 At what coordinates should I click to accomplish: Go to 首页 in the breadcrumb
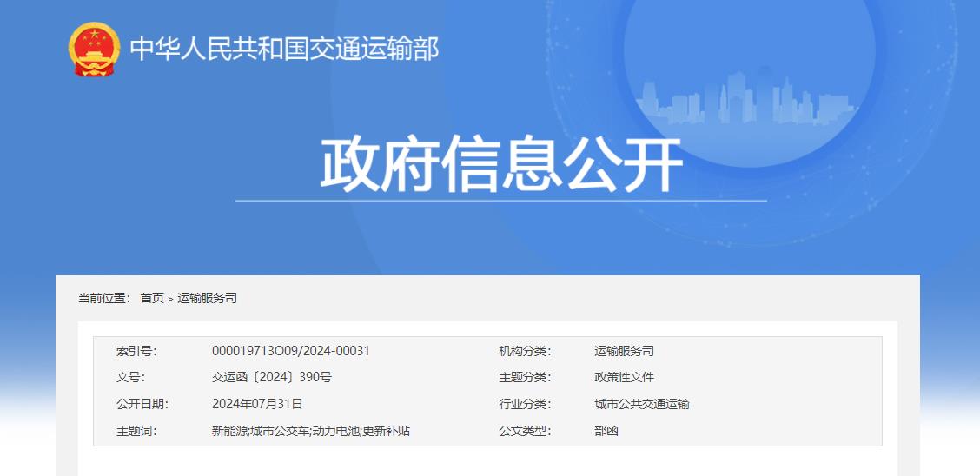click(x=152, y=298)
